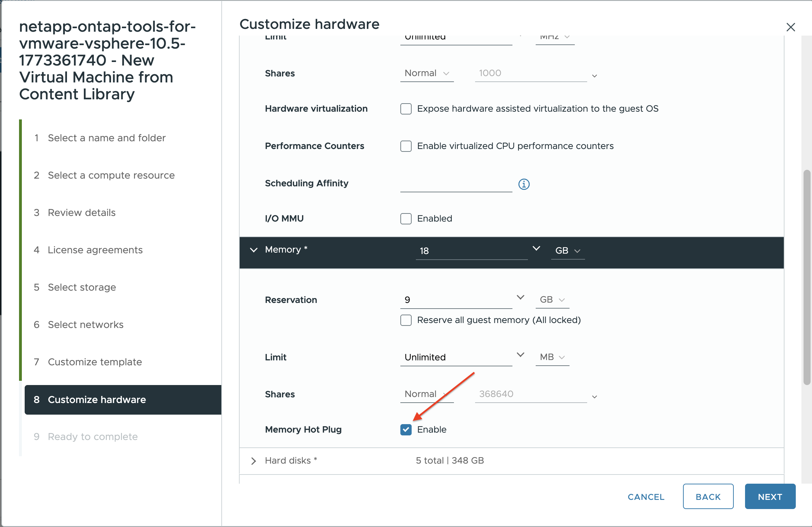Open the CPU Shares value dropdown arrow
The image size is (812, 527).
594,76
